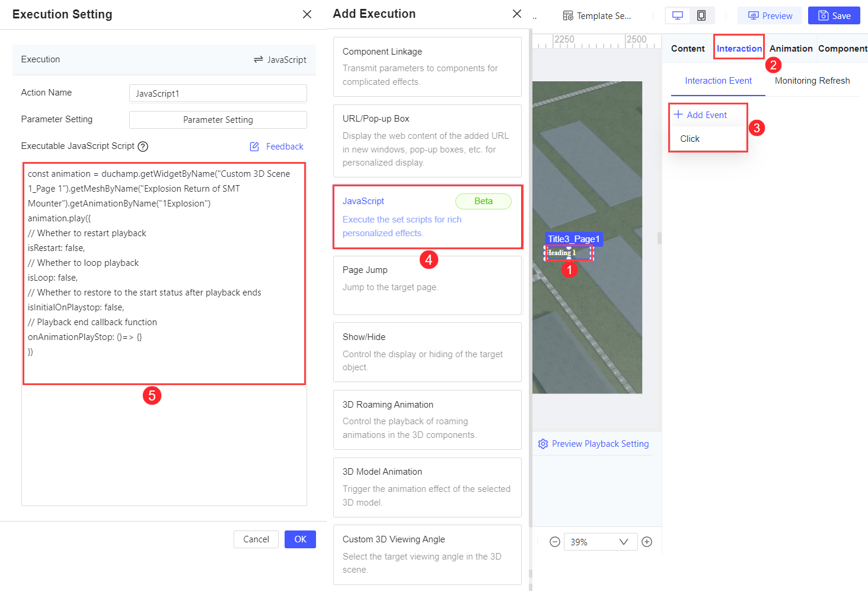Switch to the Interaction tab
The height and width of the screenshot is (591, 868).
(739, 49)
